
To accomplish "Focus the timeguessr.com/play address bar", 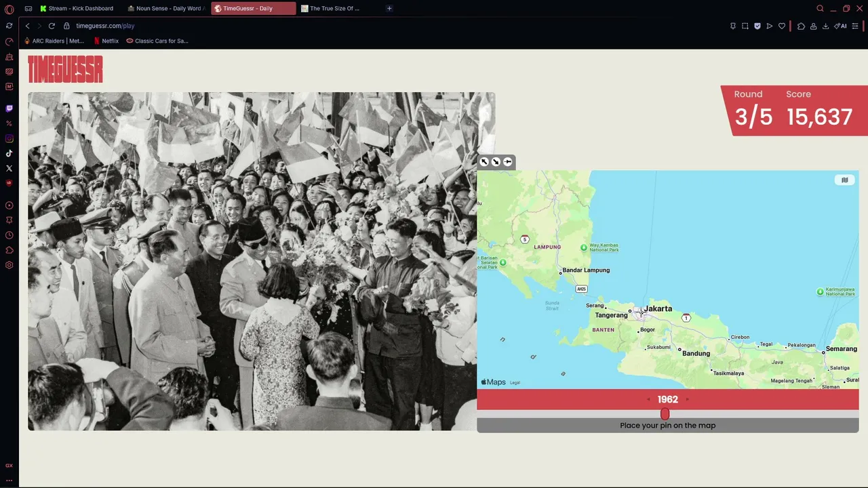I will click(x=105, y=26).
